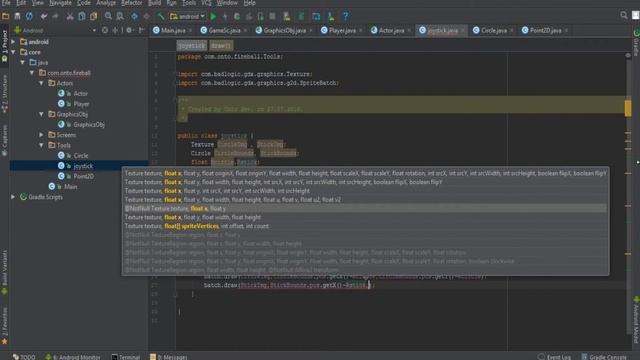
Task: Click the Synchronize toolbar icon
Action: coord(29,16)
